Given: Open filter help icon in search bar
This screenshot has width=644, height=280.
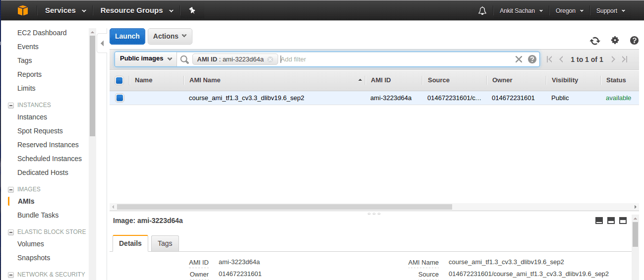Looking at the screenshot, I should coord(532,59).
